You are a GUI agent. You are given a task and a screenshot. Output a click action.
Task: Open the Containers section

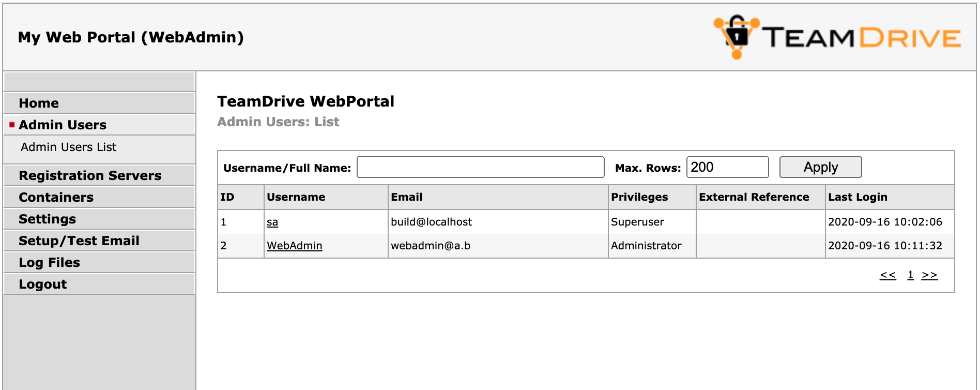coord(56,197)
